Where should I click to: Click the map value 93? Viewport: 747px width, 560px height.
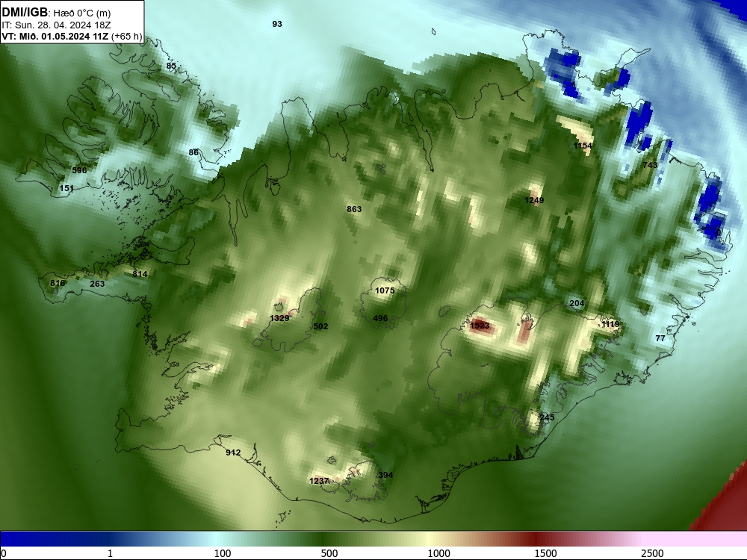point(277,24)
